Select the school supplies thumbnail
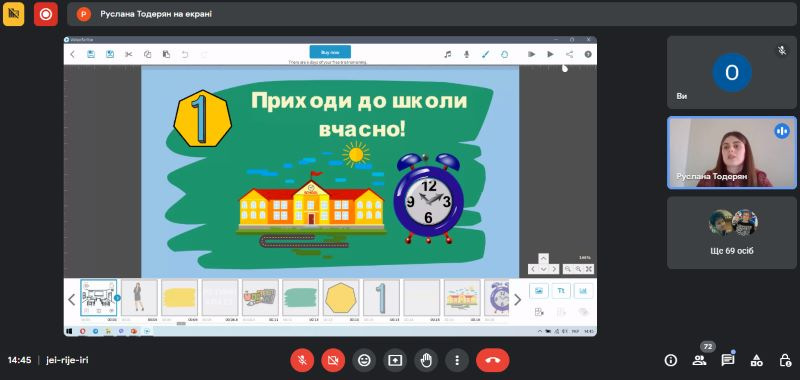Image resolution: width=800 pixels, height=380 pixels. [x=260, y=297]
